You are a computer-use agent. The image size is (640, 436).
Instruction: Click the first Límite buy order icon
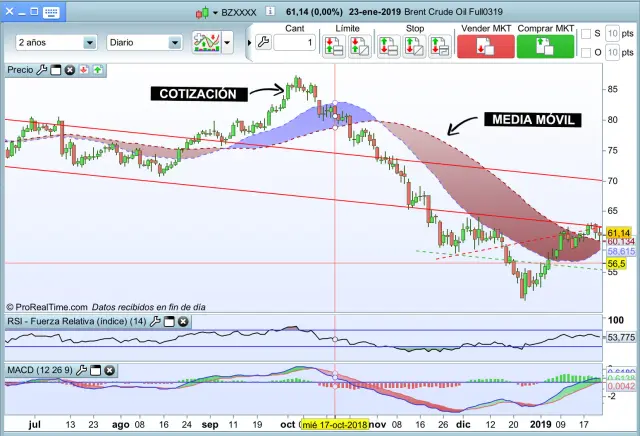[x=337, y=46]
